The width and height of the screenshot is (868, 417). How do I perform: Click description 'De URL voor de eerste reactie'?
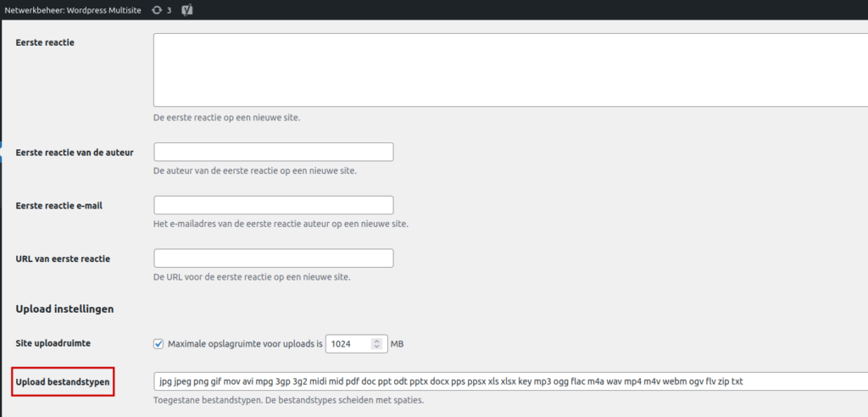[252, 277]
